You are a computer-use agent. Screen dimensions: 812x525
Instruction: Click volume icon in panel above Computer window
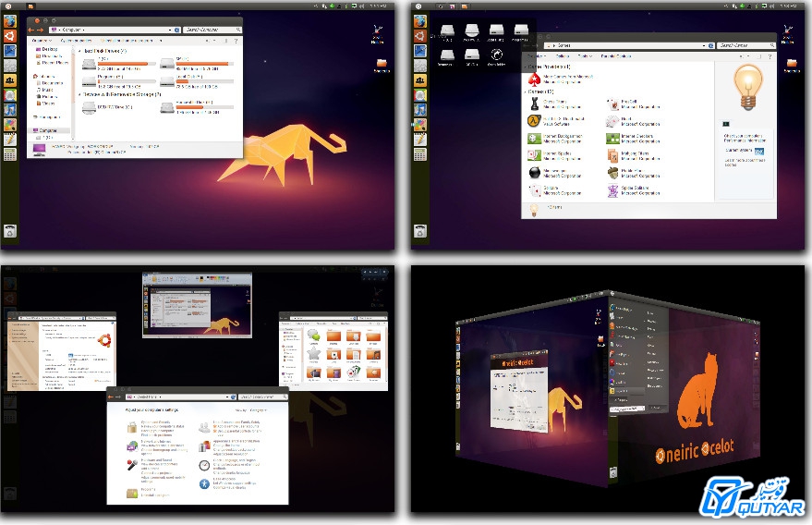[x=361, y=6]
